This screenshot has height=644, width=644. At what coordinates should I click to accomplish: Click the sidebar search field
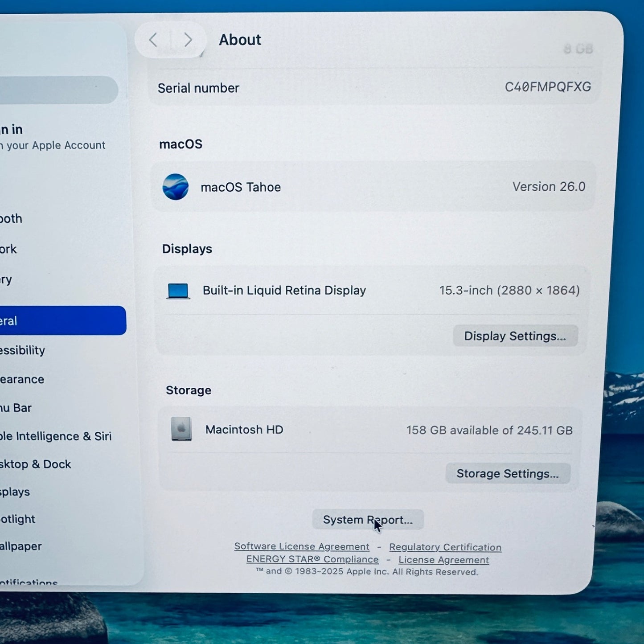tap(58, 90)
